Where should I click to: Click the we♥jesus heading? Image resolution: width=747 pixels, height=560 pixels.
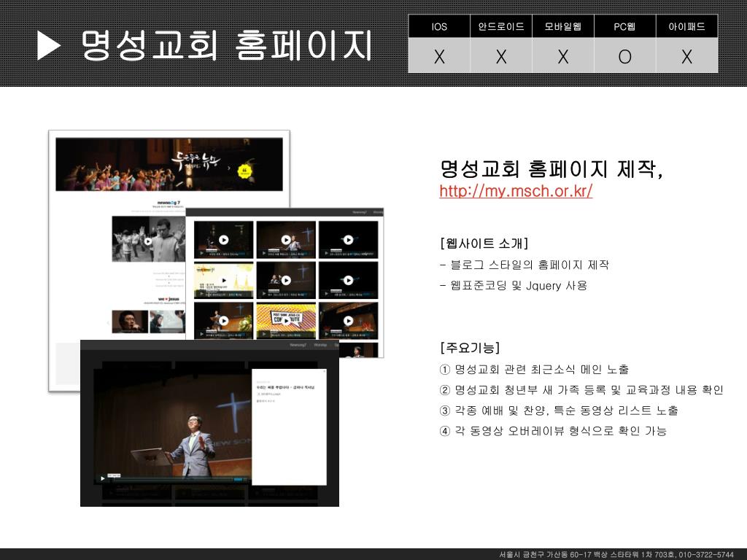(x=169, y=299)
